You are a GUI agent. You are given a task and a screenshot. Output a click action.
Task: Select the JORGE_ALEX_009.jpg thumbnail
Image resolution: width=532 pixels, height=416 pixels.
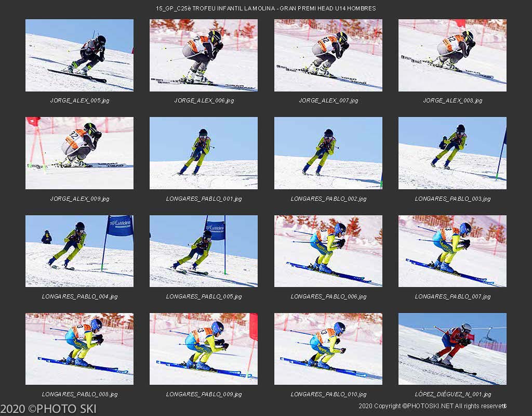coord(79,153)
